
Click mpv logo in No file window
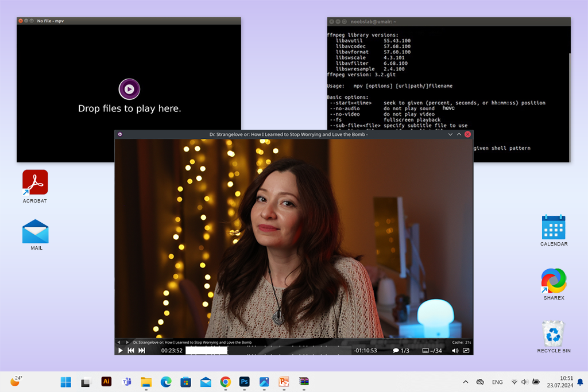[x=129, y=89]
